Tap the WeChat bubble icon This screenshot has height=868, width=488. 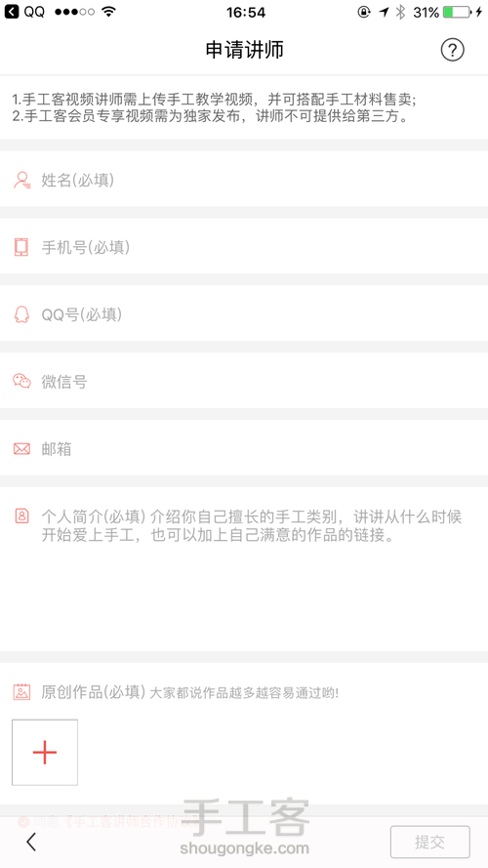click(21, 382)
